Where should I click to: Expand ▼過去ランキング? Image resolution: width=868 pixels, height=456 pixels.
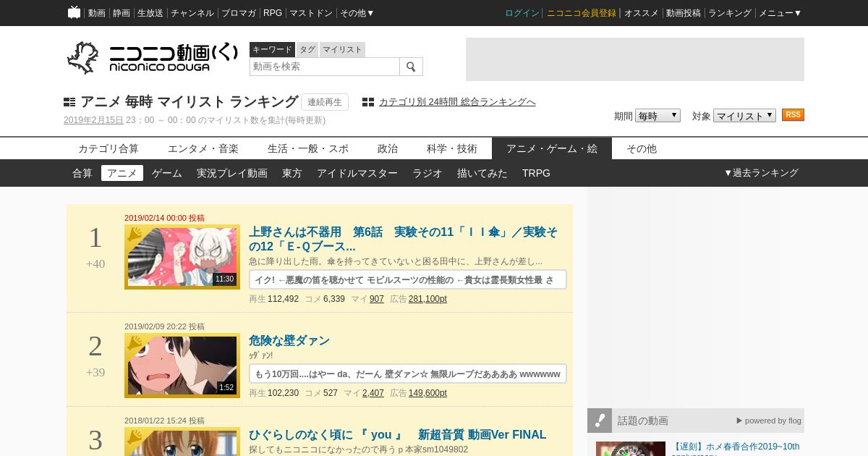pos(761,173)
